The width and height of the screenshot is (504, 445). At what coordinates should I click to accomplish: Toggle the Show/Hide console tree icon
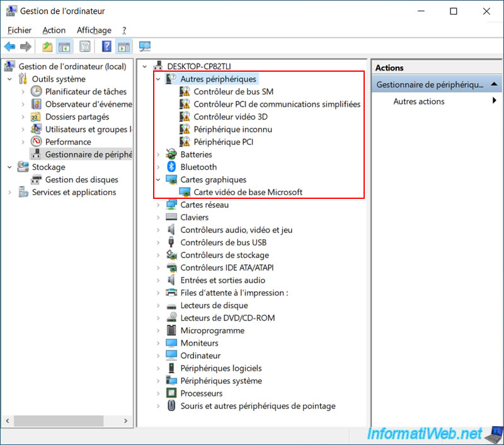coord(64,47)
